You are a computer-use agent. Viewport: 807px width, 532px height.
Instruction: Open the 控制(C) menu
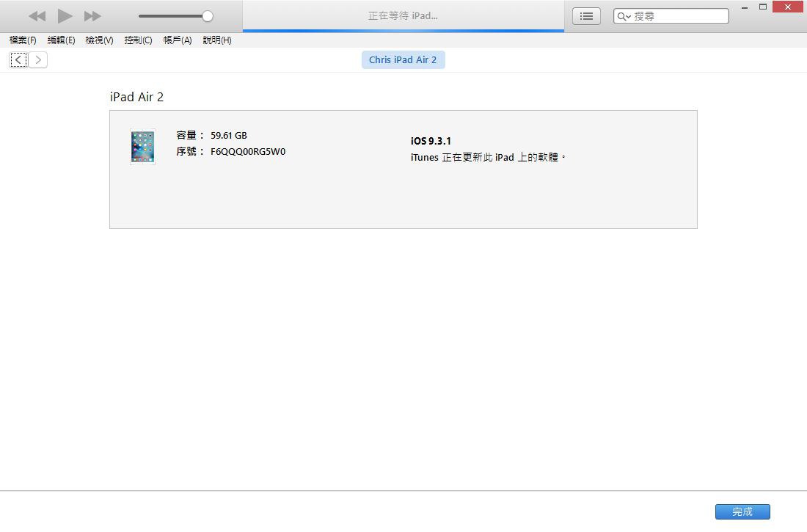pos(138,40)
